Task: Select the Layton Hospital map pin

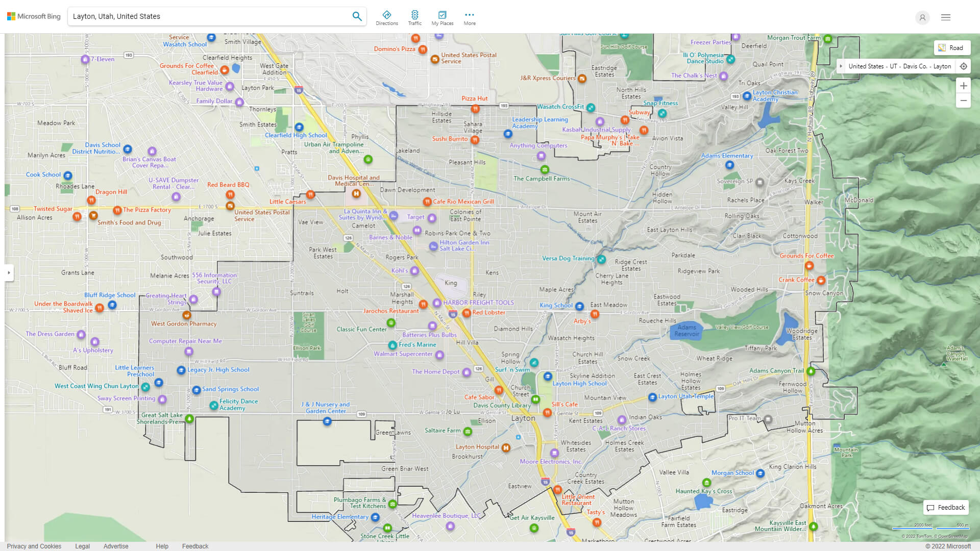Action: [506, 447]
